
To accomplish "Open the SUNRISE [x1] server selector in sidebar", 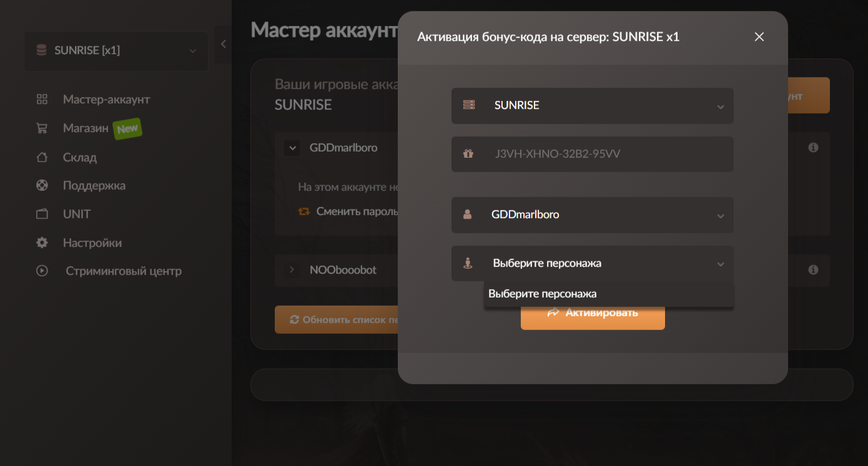I will tap(116, 51).
